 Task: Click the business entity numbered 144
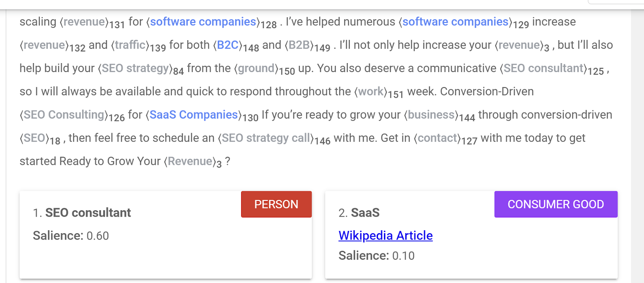tap(431, 115)
